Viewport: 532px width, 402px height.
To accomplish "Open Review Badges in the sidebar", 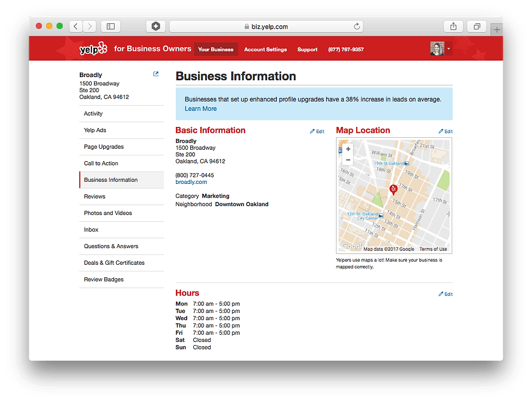I will point(122,279).
